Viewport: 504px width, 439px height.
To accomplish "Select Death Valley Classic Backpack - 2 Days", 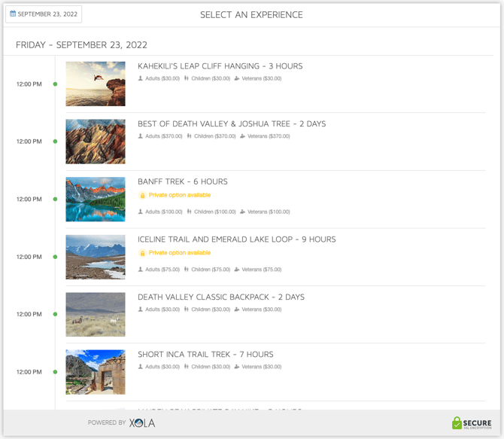I will [221, 297].
